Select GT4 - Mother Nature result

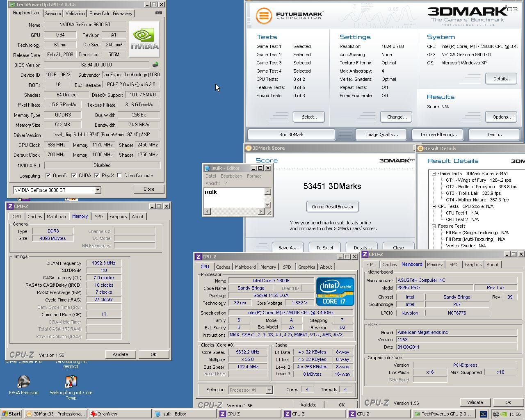[477, 200]
